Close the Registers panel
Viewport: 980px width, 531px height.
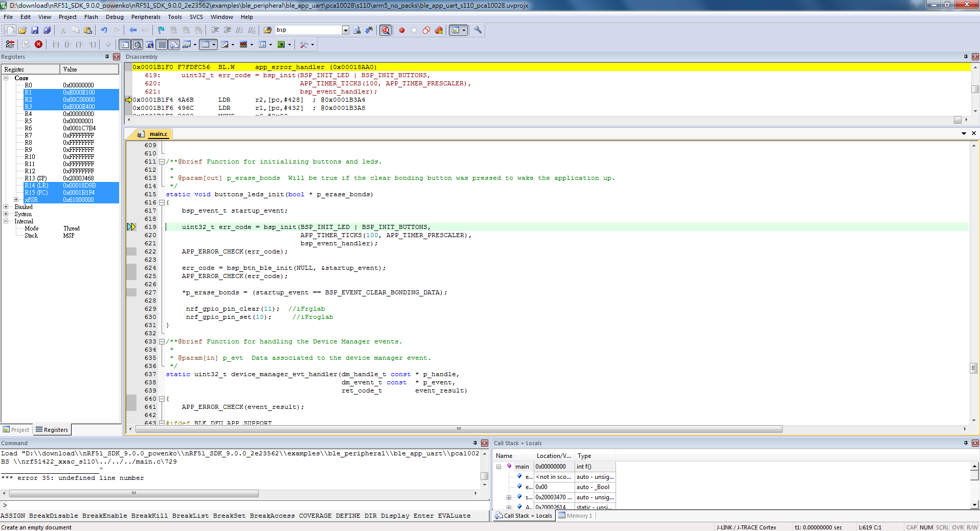(117, 57)
